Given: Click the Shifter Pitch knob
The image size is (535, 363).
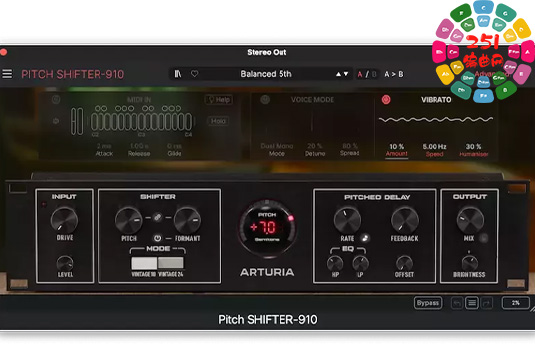Looking at the screenshot, I should pyautogui.click(x=129, y=220).
